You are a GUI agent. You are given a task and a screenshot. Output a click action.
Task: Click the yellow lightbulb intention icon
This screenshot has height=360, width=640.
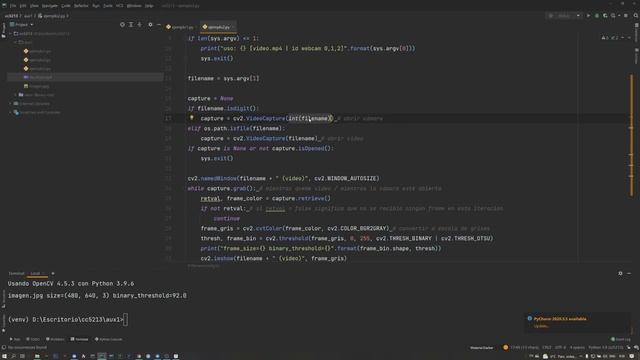click(191, 118)
